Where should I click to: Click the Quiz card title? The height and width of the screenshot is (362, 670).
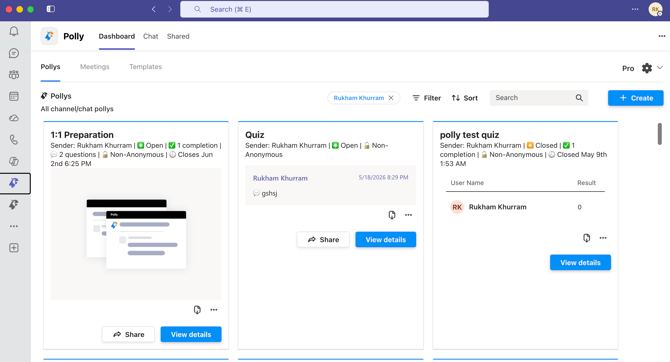(x=255, y=135)
